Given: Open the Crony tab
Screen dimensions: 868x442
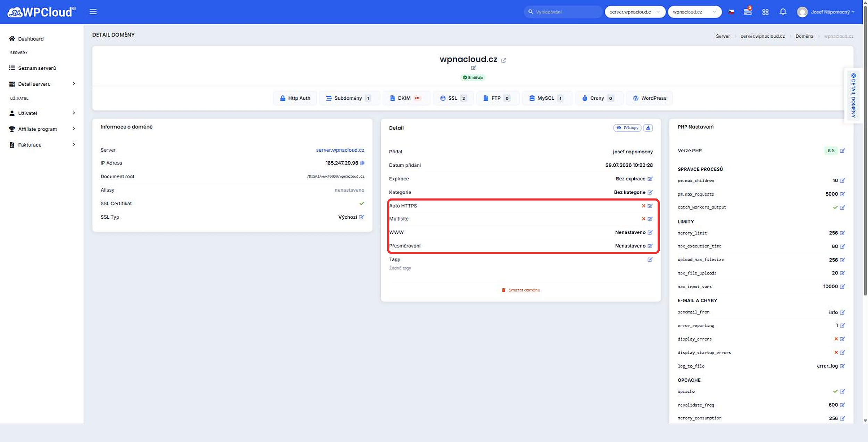Looking at the screenshot, I should point(599,98).
